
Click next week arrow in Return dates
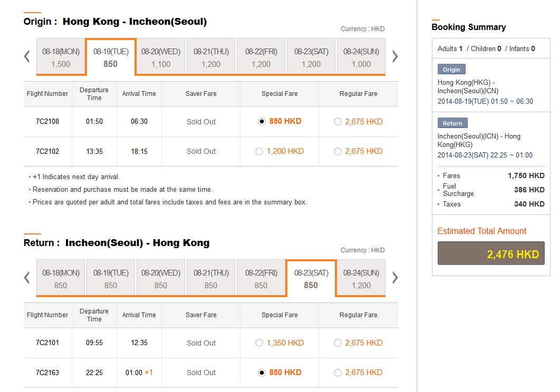tap(395, 278)
